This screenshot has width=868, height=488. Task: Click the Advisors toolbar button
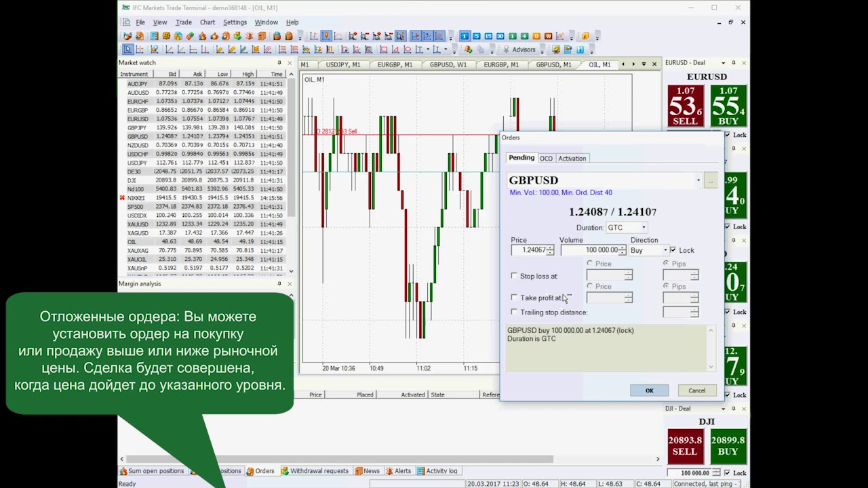pyautogui.click(x=519, y=49)
